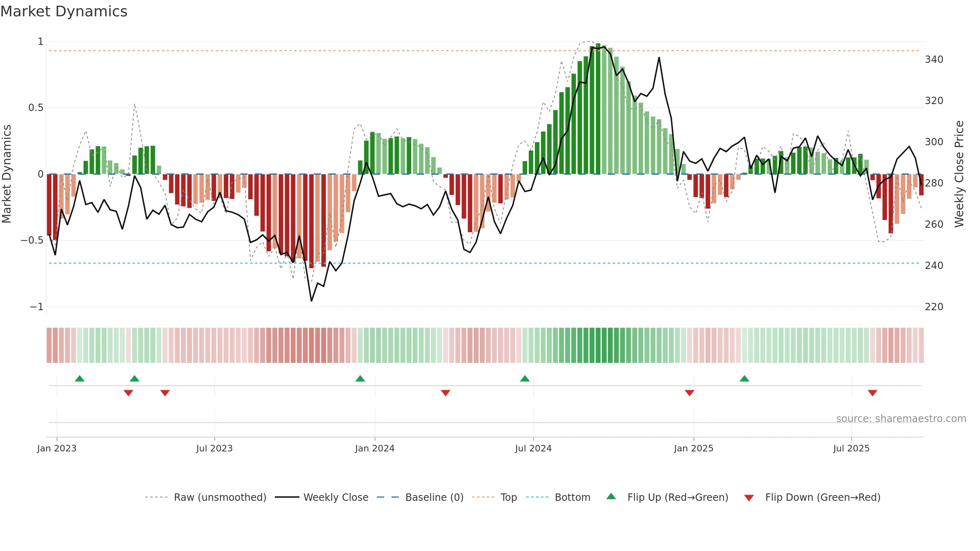Click the Jul 2024 x-axis label
Image resolution: width=980 pixels, height=551 pixels.
pos(533,449)
